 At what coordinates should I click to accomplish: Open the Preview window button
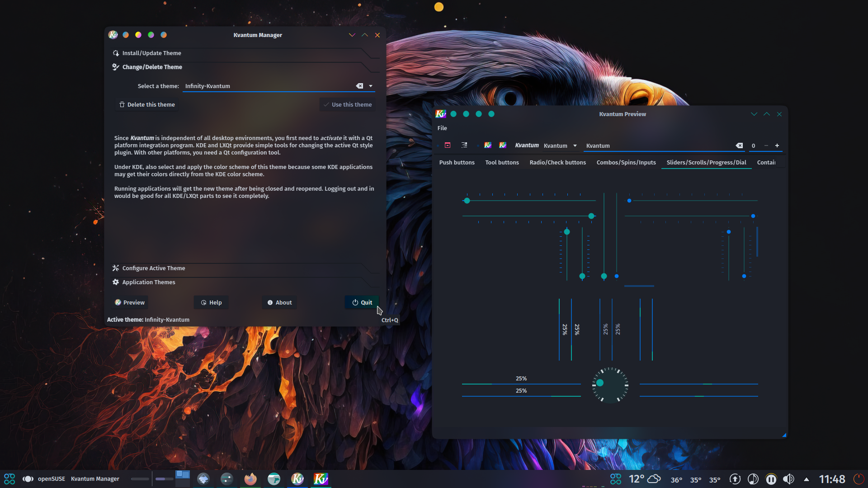click(130, 302)
